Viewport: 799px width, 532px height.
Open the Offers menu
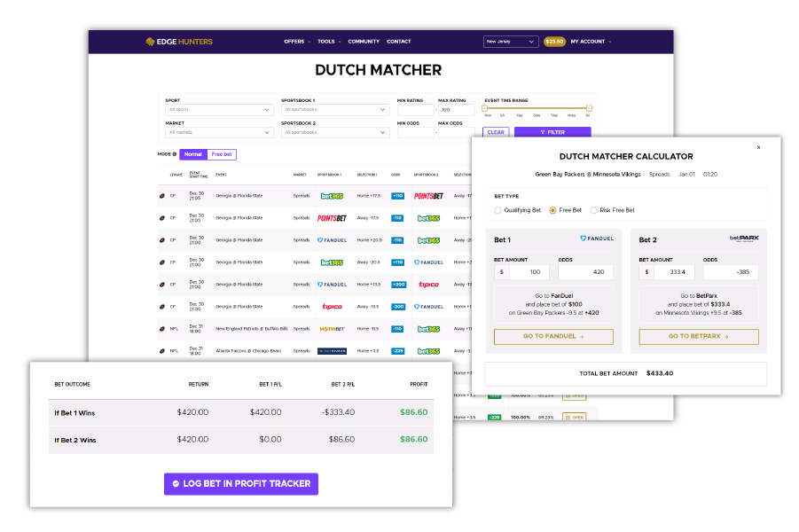click(x=297, y=42)
